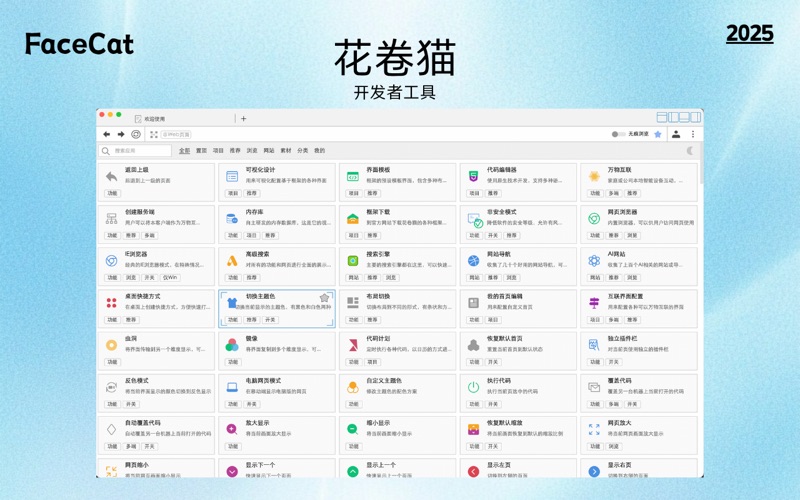Switch to the 置顶 filter tab
The image size is (800, 500).
click(x=202, y=151)
